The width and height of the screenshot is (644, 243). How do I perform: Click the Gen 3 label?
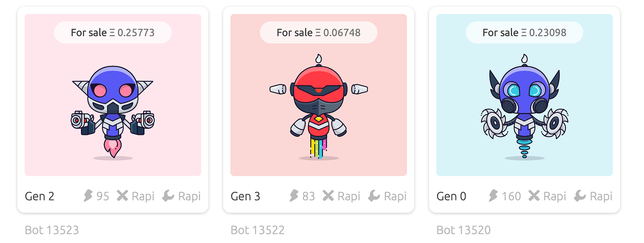click(245, 196)
